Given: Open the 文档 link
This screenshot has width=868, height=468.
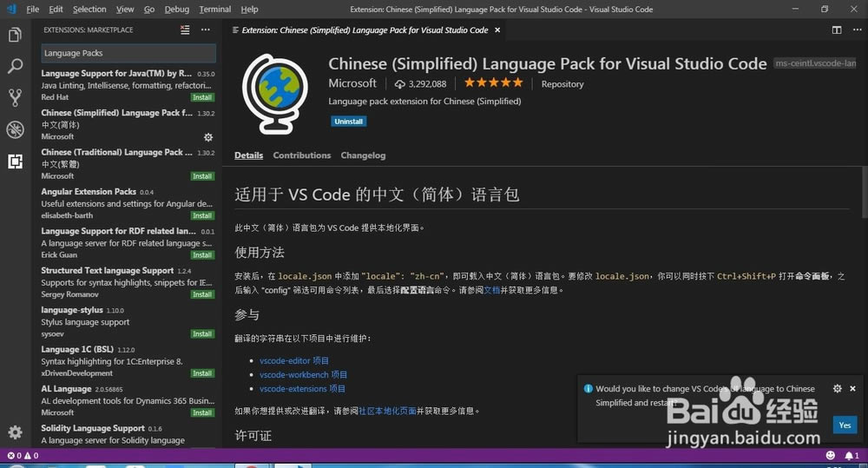Looking at the screenshot, I should (x=491, y=290).
